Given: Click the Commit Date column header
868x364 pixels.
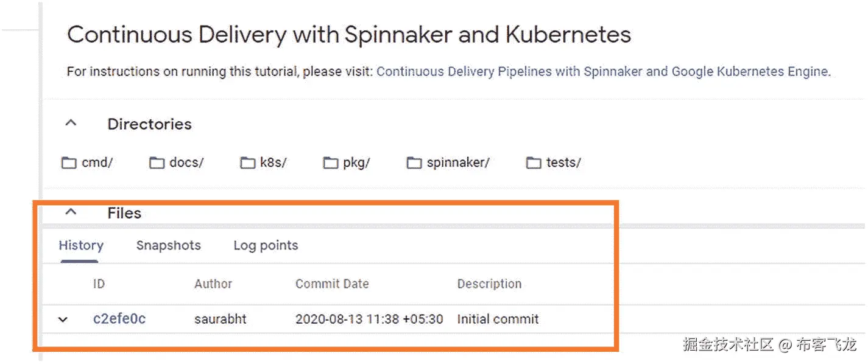Looking at the screenshot, I should pos(332,284).
